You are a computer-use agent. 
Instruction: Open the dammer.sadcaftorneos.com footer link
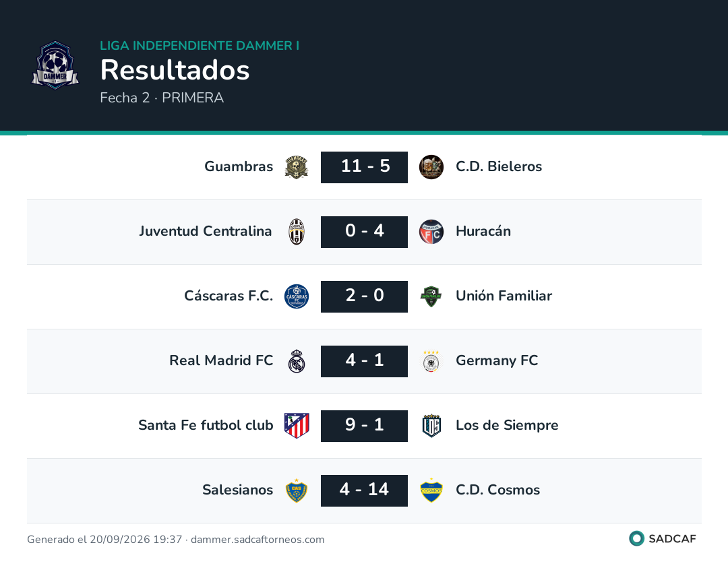257,540
